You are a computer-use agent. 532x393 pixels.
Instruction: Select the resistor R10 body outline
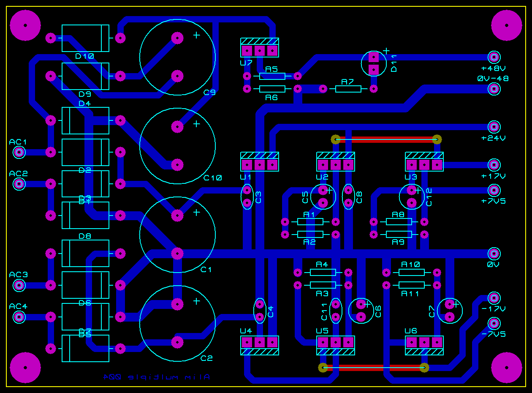[x=412, y=272]
